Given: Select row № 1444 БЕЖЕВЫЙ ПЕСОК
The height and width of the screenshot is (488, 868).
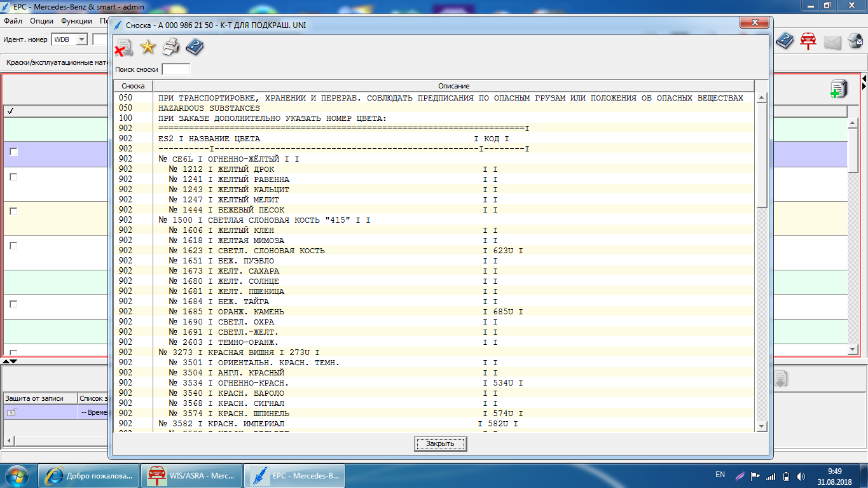Looking at the screenshot, I should point(434,210).
